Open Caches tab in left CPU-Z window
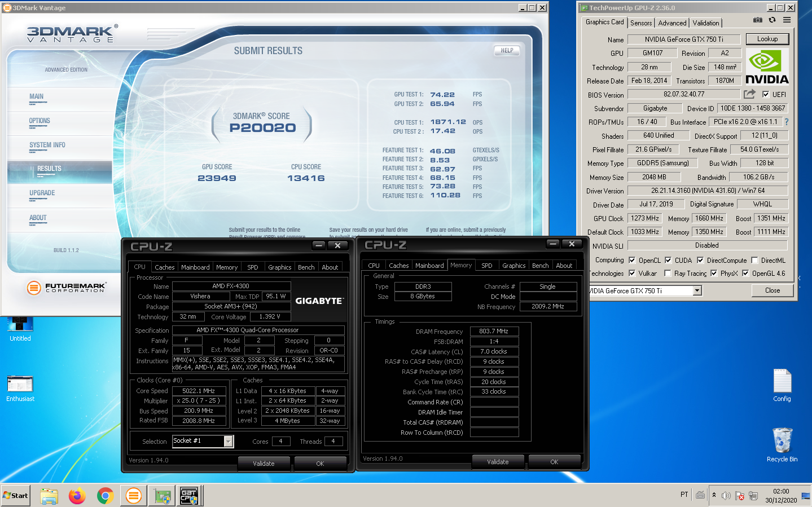 (165, 267)
